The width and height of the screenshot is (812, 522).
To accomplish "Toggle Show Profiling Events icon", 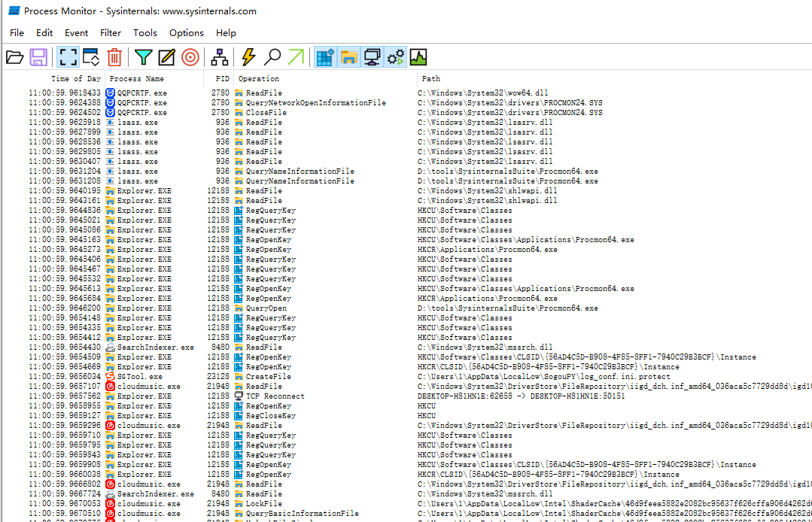I will (418, 57).
